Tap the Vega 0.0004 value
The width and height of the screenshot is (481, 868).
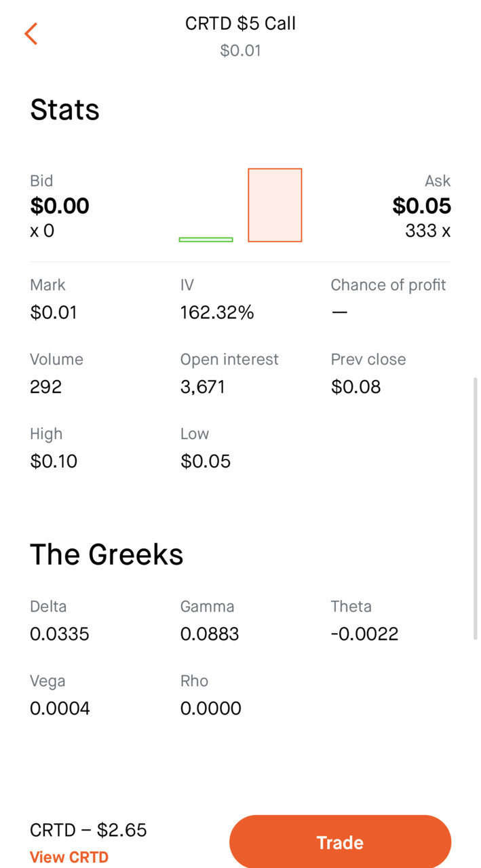[x=60, y=709]
